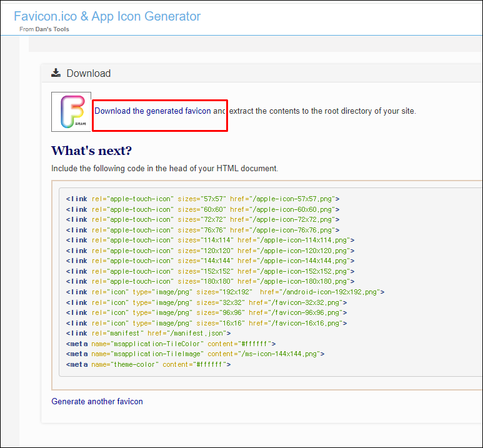Click the msapplication-TileImage meta line

pos(195,354)
